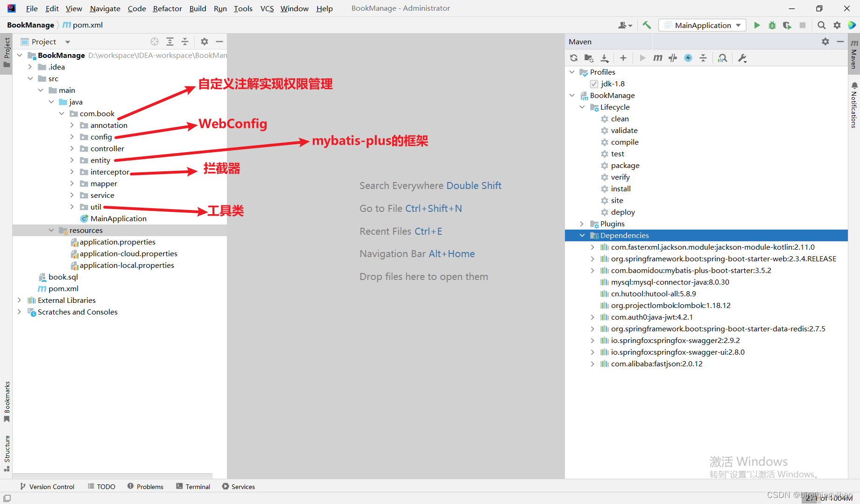Collapse the Dependencies node
860x504 pixels.
point(582,236)
